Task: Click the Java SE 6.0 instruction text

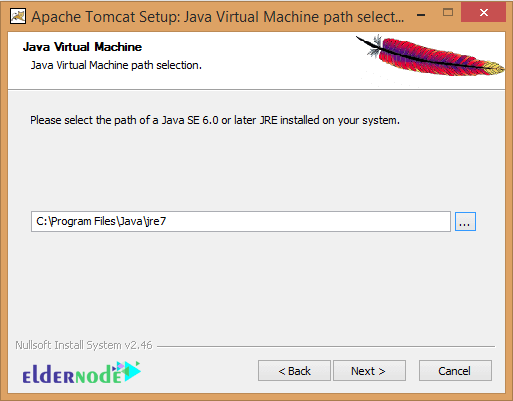Action: tap(215, 120)
